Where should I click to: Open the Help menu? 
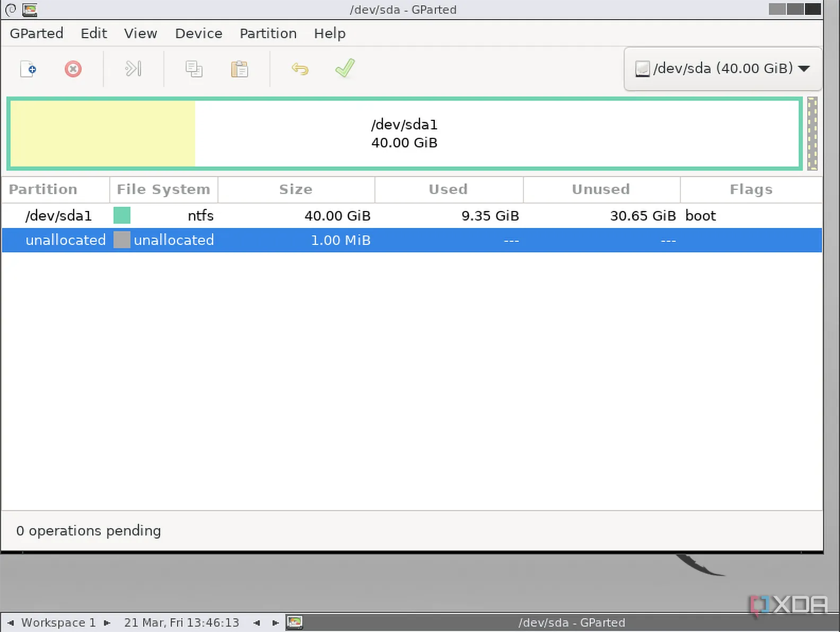330,33
